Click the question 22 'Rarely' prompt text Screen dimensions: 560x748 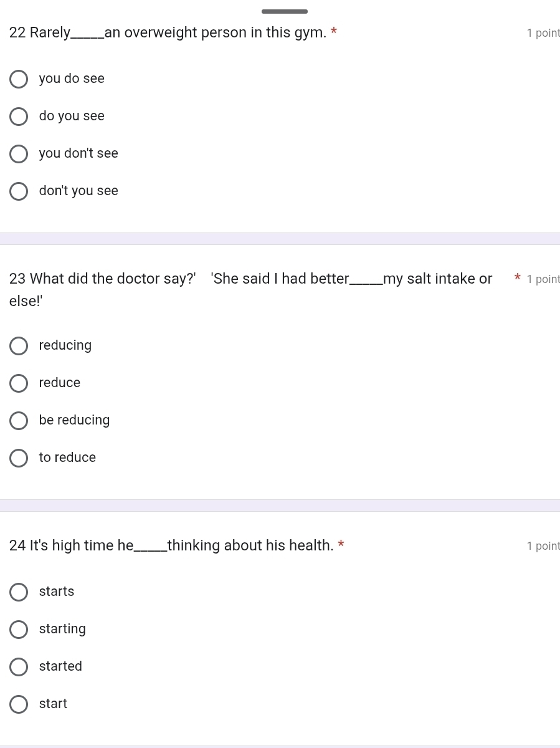point(168,33)
